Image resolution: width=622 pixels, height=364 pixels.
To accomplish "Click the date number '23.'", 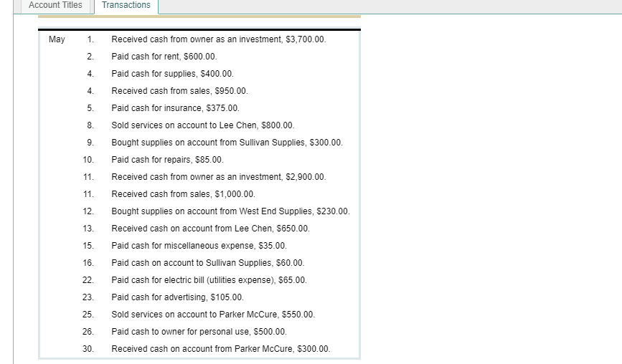I will [x=88, y=297].
